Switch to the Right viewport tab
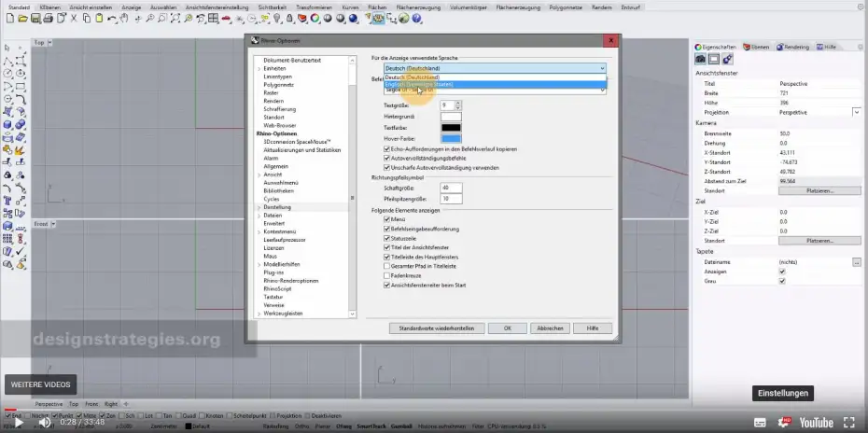 pos(111,404)
